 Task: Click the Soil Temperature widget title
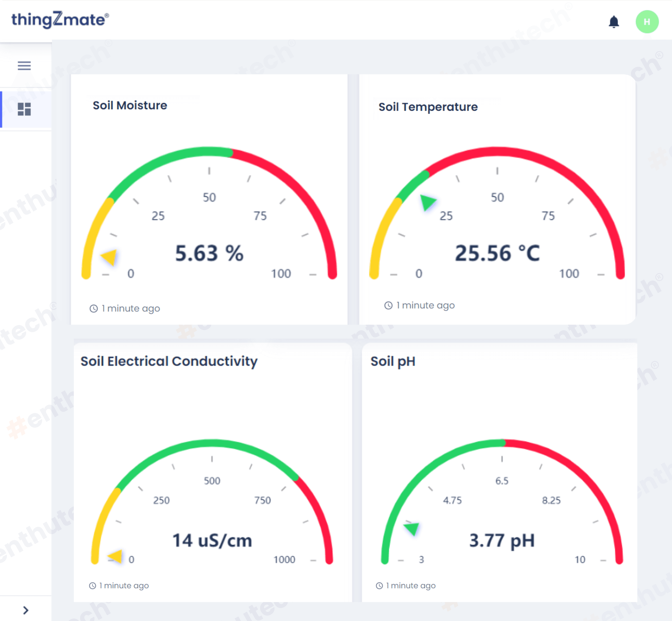[428, 107]
